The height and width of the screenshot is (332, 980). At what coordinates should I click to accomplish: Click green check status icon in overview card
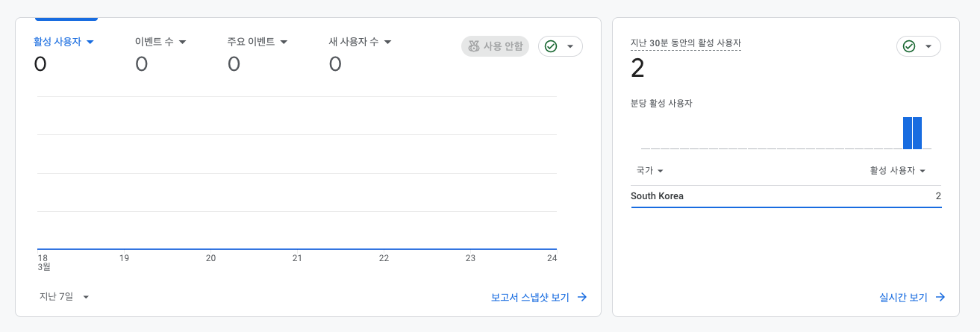(551, 46)
